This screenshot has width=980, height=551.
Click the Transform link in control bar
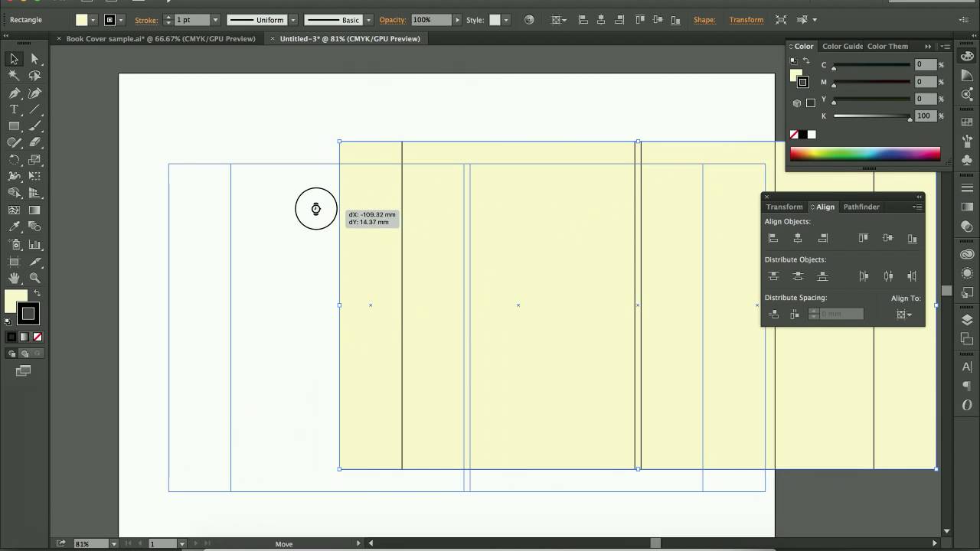tap(746, 20)
